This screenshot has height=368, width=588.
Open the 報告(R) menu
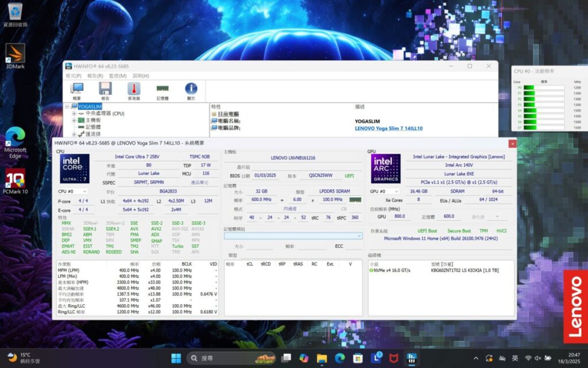coord(95,76)
